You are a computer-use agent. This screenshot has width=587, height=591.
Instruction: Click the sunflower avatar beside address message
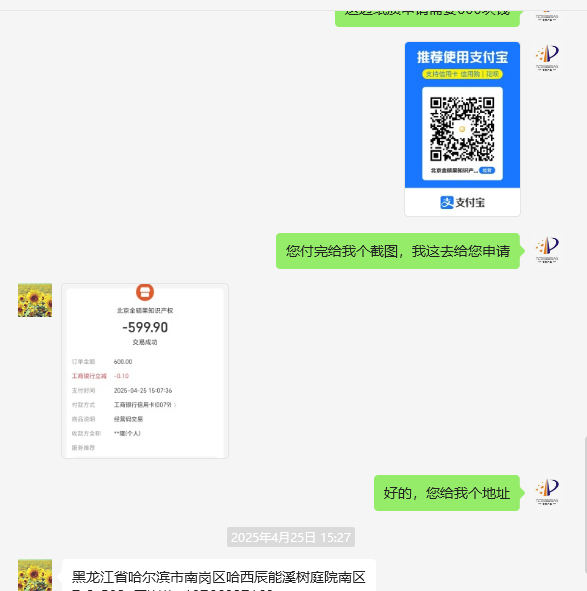click(x=35, y=575)
